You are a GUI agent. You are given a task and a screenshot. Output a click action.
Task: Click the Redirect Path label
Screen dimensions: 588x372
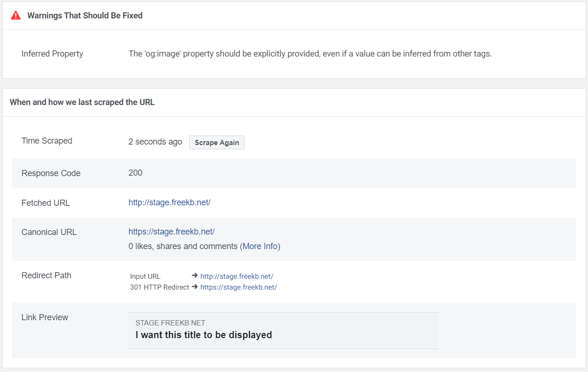(47, 275)
